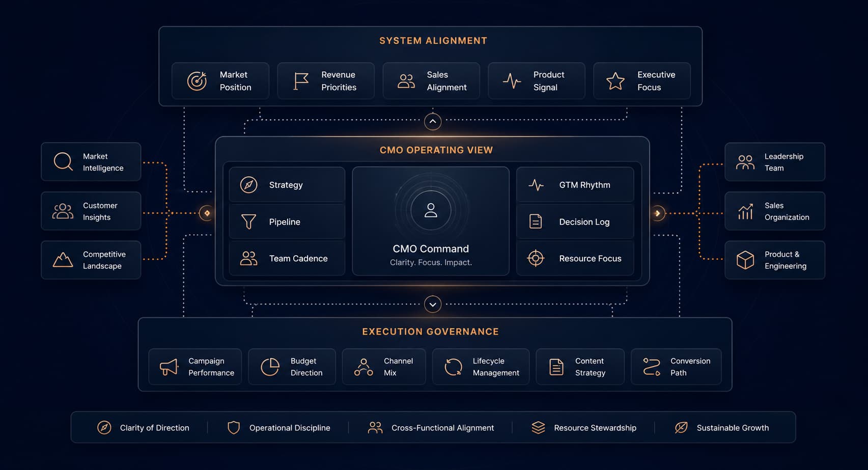
Task: Select the Leadership Team label
Action: (784, 162)
